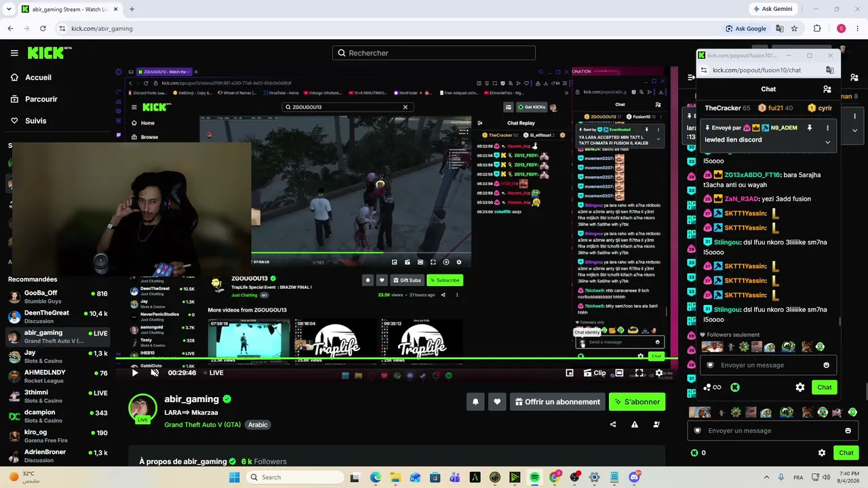Open kiro_og recommended channel
This screenshot has width=868, height=488.
pos(58,436)
